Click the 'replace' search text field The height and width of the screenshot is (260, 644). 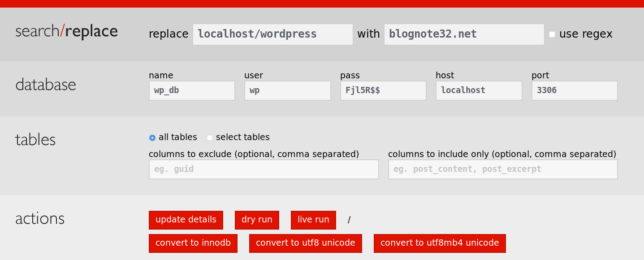click(x=272, y=34)
